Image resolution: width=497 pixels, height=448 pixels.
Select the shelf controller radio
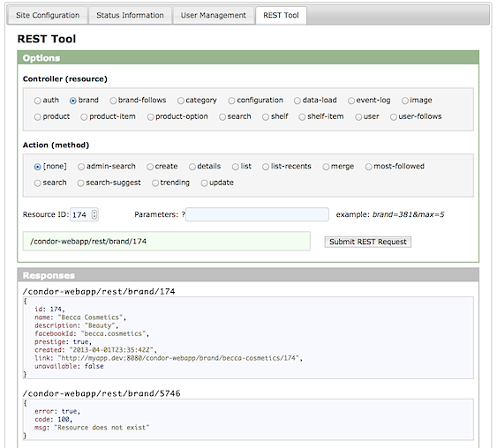tap(266, 117)
